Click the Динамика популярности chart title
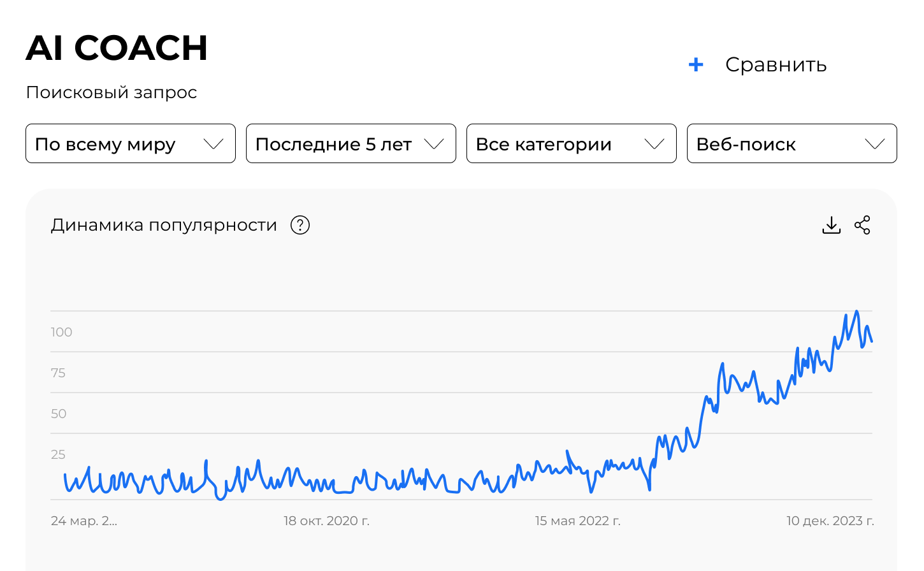This screenshot has height=571, width=924. 164,225
